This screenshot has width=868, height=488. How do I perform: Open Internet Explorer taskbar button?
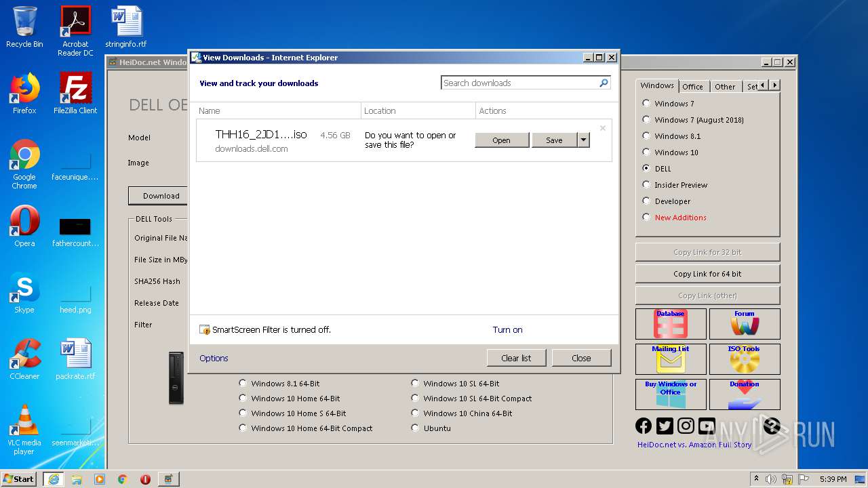point(53,479)
